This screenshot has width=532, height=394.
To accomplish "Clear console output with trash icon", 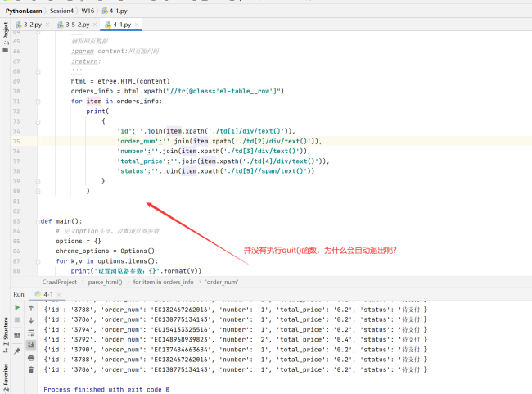I will (x=31, y=369).
